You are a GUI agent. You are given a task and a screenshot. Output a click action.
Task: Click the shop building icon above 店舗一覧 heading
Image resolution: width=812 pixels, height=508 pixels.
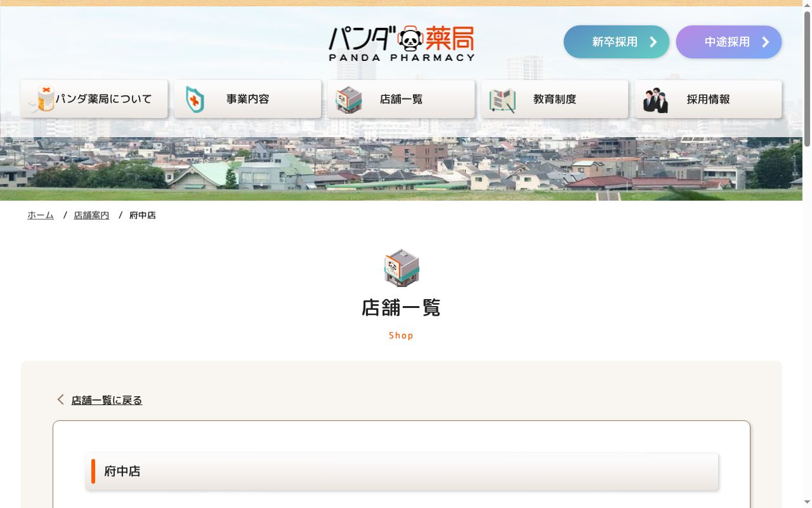[x=402, y=268]
